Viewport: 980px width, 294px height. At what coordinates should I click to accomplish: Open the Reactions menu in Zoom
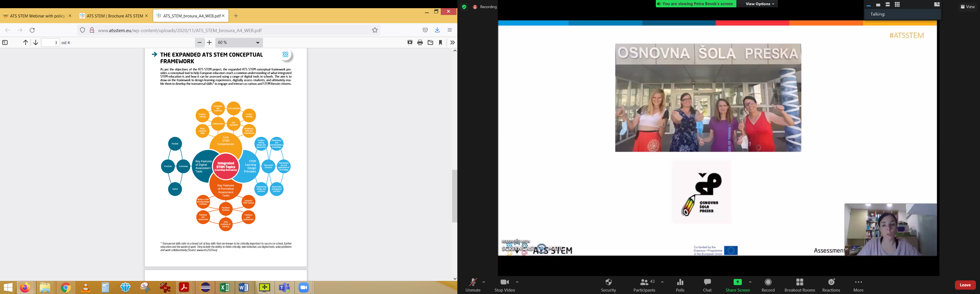click(831, 285)
